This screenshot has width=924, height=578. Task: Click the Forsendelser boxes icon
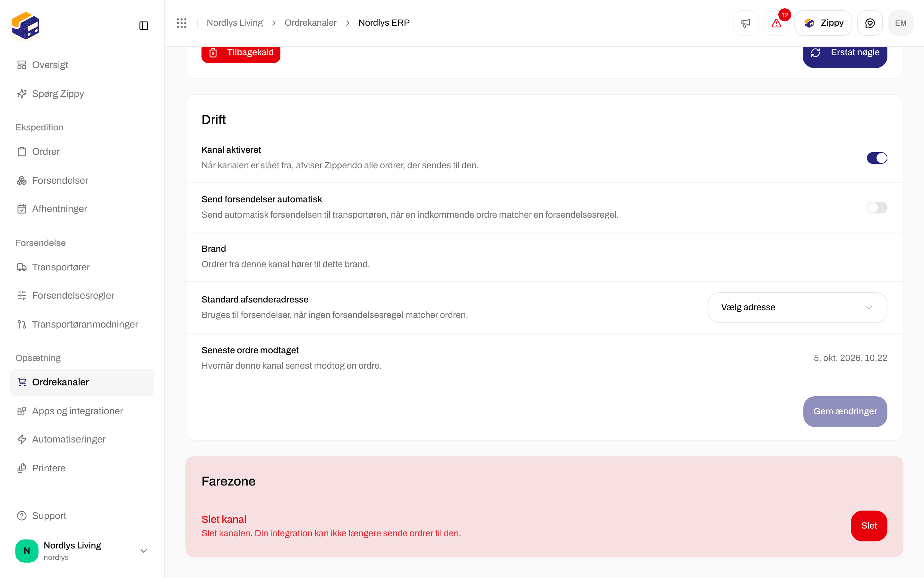point(22,180)
